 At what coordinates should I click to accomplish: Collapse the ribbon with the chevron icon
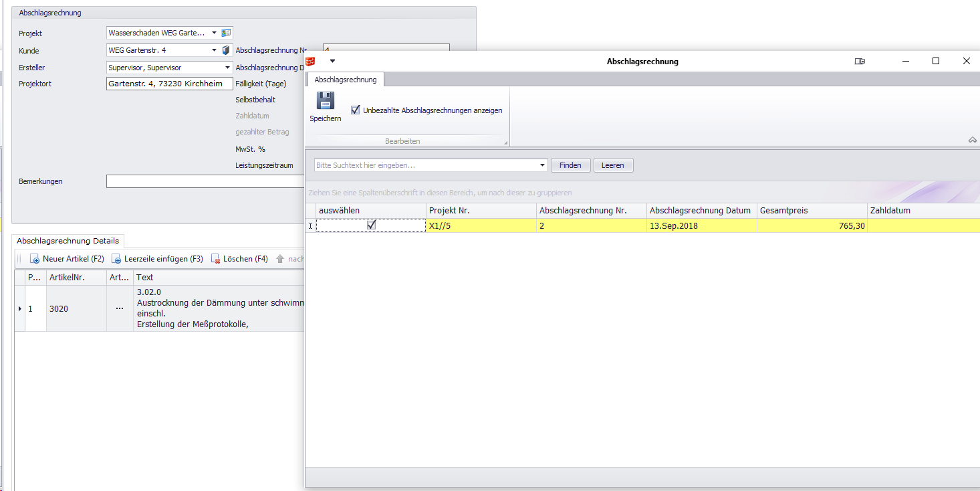[972, 140]
